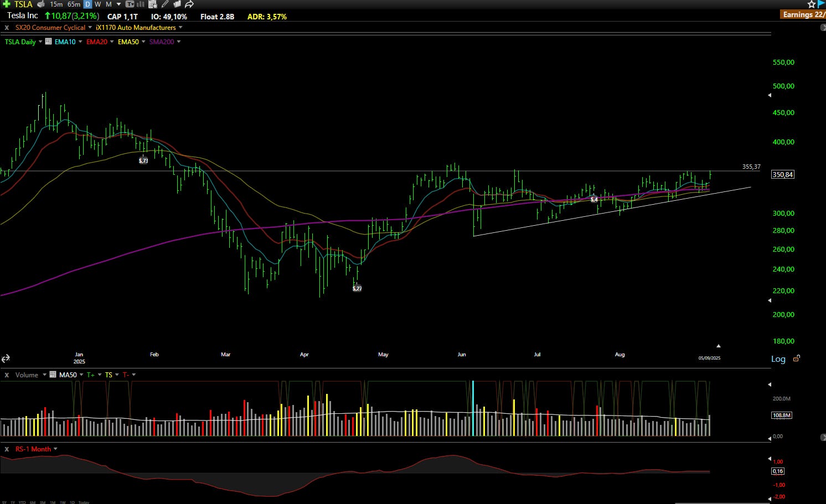Open the add table/layout grid icon
The height and width of the screenshot is (504, 826).
pyautogui.click(x=153, y=4)
